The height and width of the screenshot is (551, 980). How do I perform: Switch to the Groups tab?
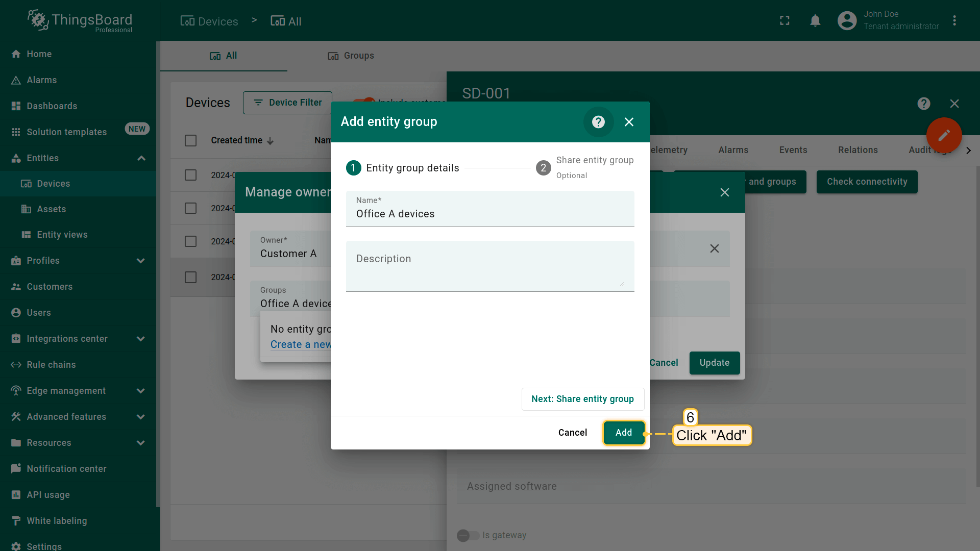351,56
